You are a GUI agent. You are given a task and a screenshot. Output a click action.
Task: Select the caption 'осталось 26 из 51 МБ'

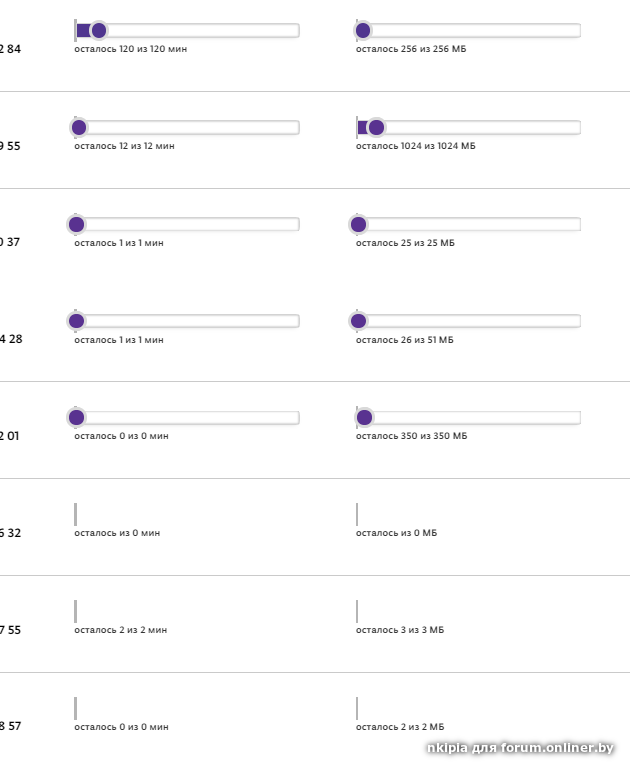pyautogui.click(x=405, y=340)
